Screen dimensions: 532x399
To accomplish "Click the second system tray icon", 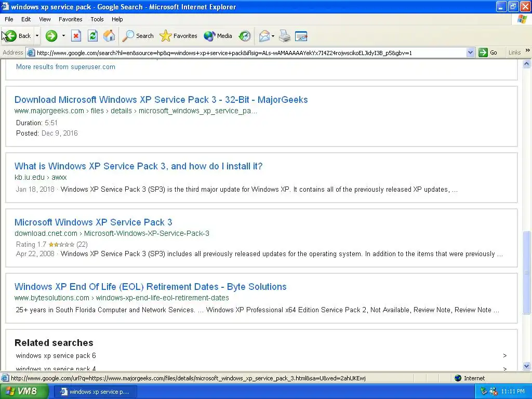I will coord(494,392).
